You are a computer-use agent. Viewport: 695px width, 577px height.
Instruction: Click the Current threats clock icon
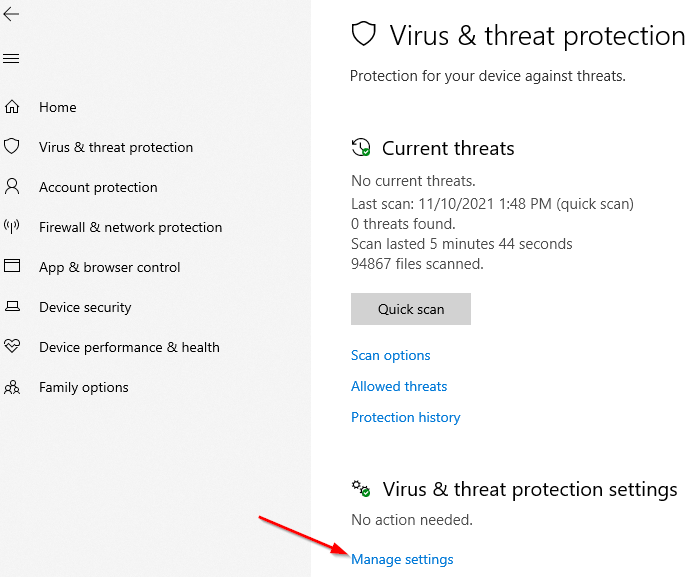pos(361,148)
